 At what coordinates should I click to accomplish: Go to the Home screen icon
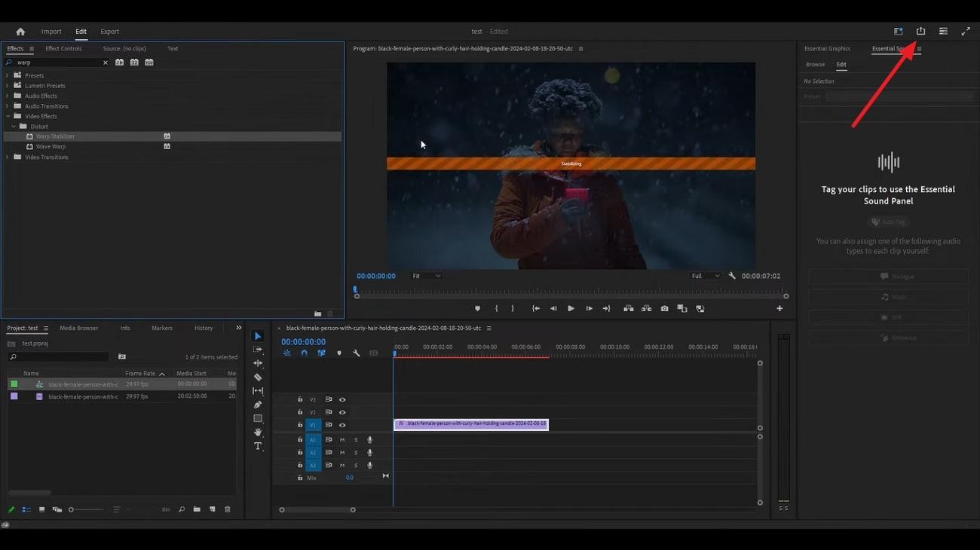pos(20,32)
